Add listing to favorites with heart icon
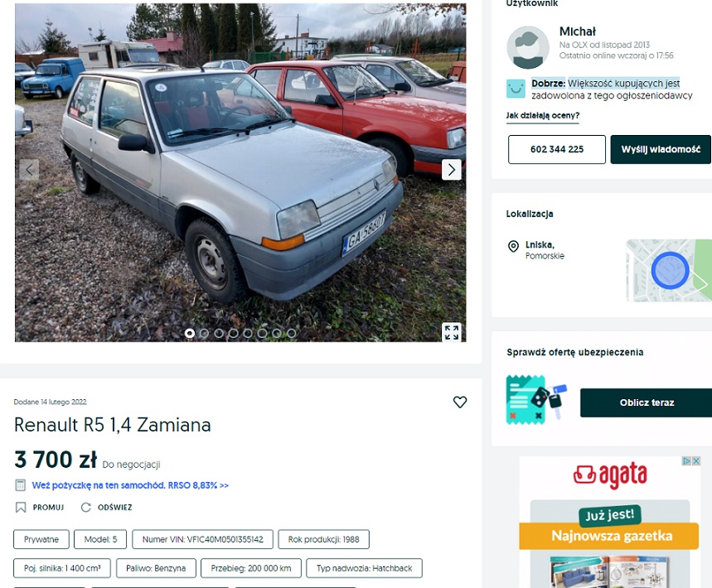Viewport: 712px width, 588px height. click(x=460, y=402)
